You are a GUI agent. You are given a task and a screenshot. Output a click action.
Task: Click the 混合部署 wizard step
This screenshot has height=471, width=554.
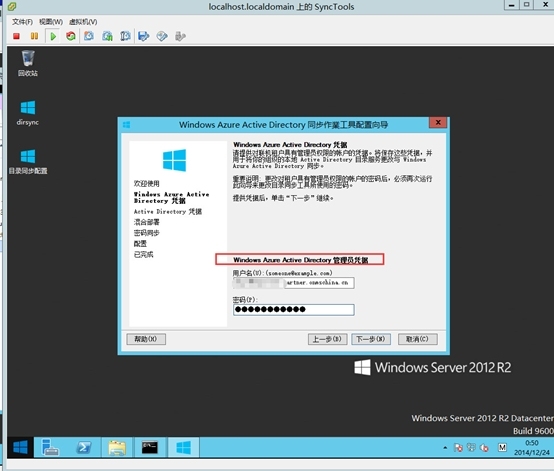click(147, 222)
